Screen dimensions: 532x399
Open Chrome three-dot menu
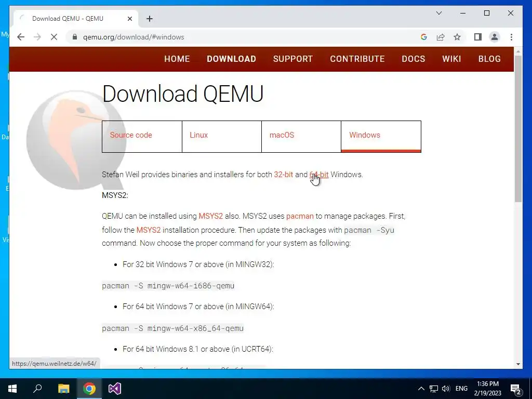tap(511, 37)
